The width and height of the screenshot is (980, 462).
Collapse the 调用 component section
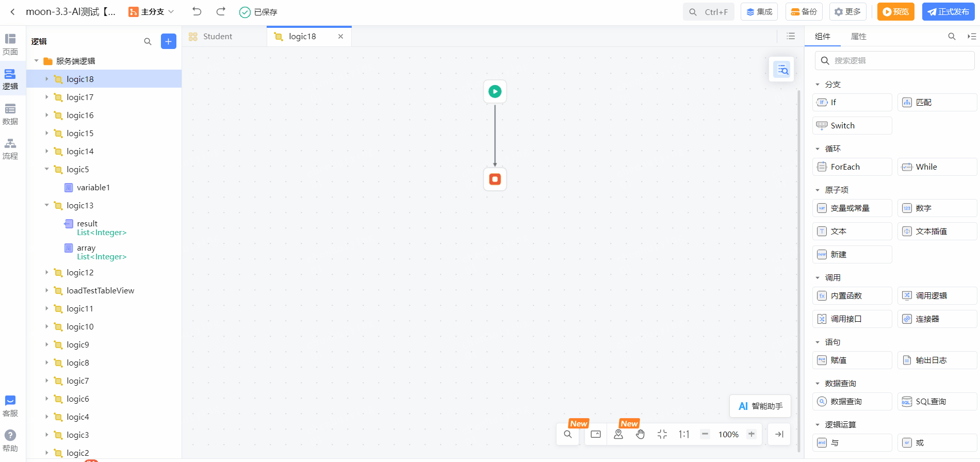pos(818,278)
